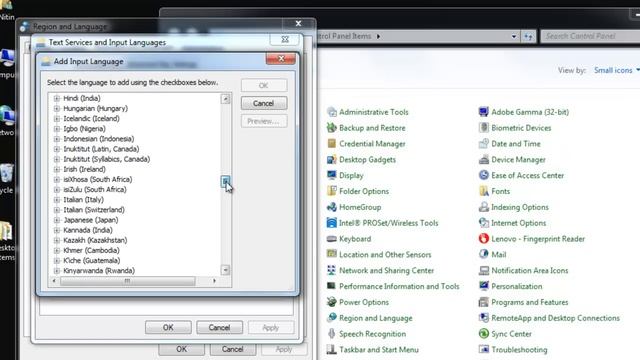640x360 pixels.
Task: Open Speech Recognition microphone icon
Action: coord(331,334)
